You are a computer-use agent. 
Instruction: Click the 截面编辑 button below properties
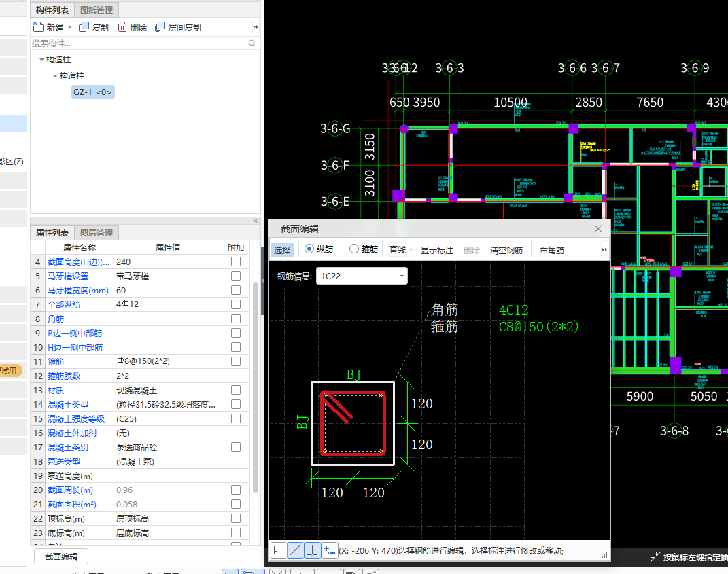(60, 556)
